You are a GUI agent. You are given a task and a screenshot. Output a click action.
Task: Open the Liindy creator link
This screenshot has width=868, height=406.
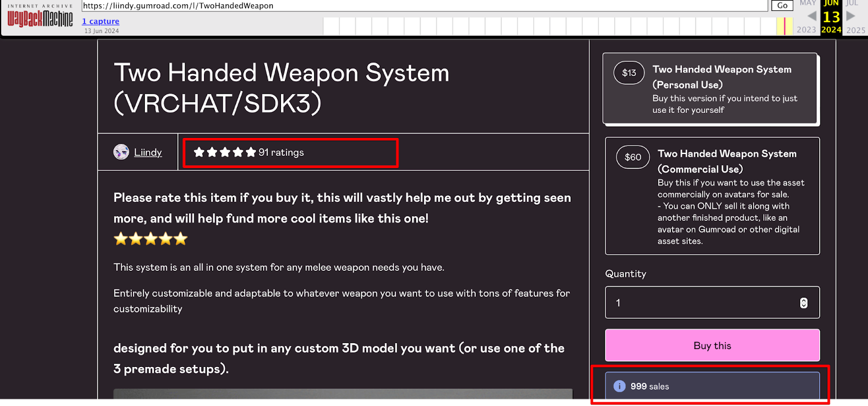click(x=148, y=153)
